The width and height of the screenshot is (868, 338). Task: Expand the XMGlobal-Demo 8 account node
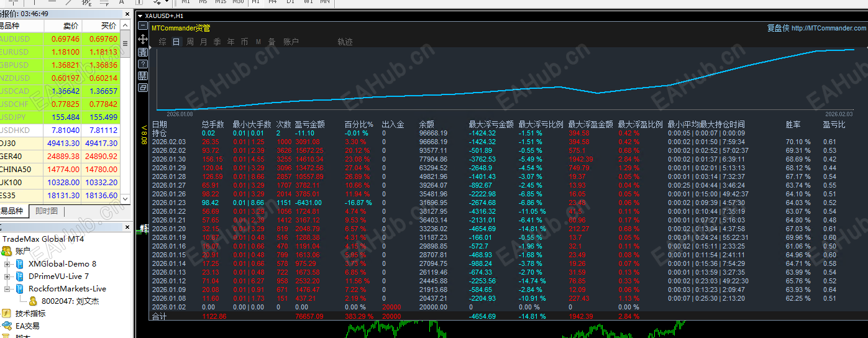[x=7, y=264]
